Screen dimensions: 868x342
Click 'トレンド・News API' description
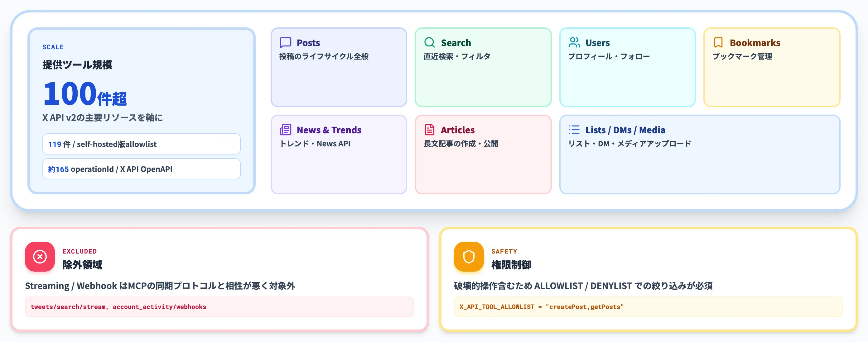315,143
